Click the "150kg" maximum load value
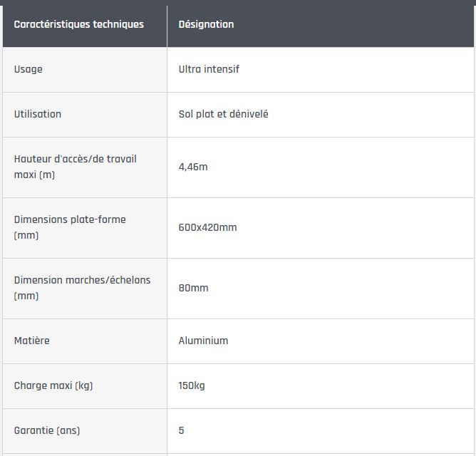Image resolution: width=476 pixels, height=456 pixels. click(x=192, y=385)
